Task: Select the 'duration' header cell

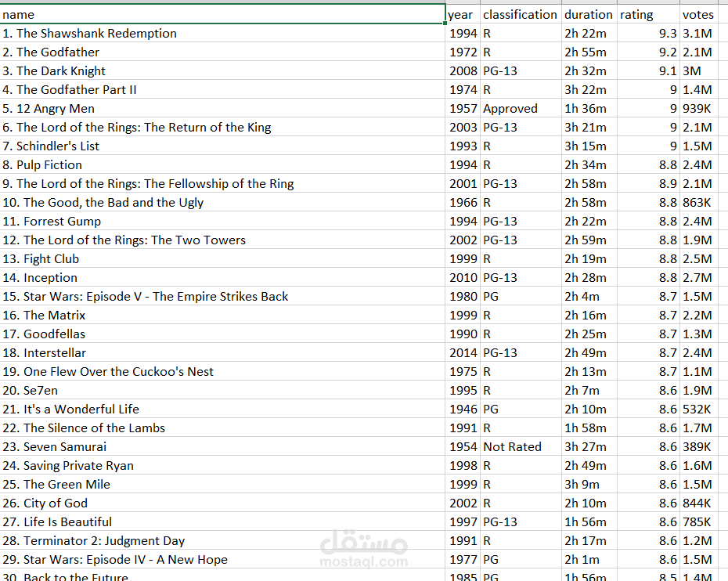Action: point(589,14)
